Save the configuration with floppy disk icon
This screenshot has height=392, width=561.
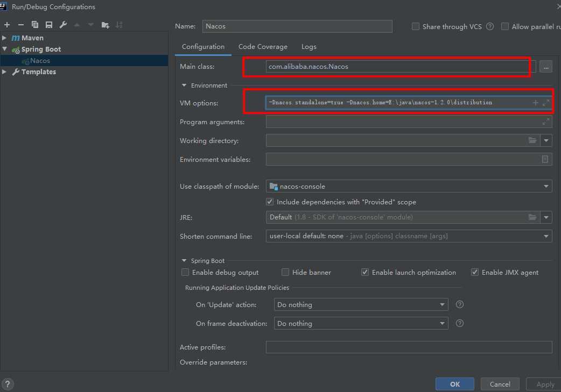(x=49, y=25)
